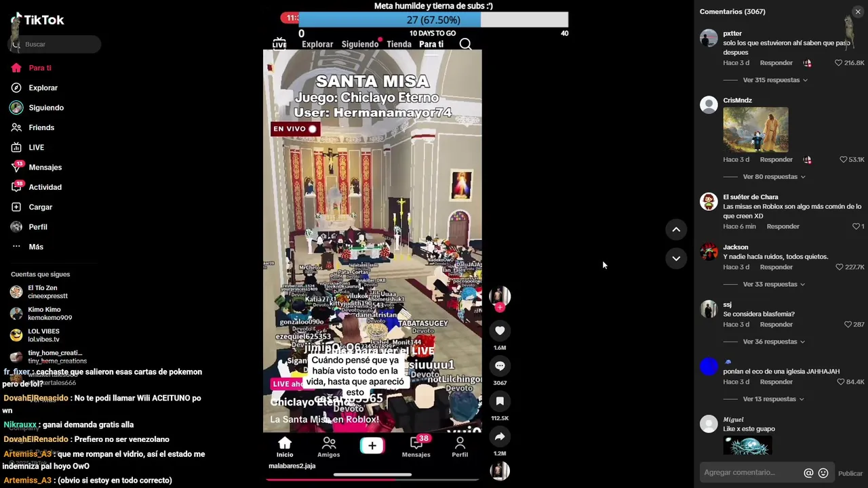Click the search magnifier above video
868x488 pixels.
[465, 44]
